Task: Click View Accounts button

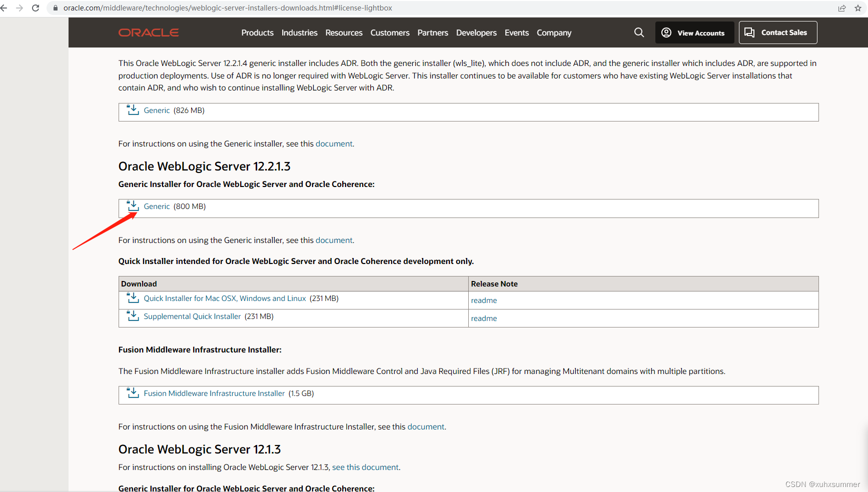Action: pos(694,32)
